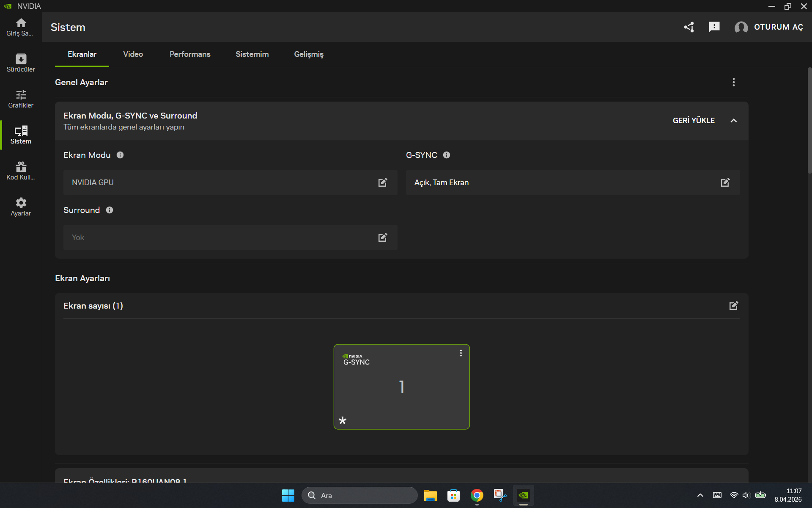Open Microsoft Store from the taskbar
This screenshot has height=508, width=812.
453,495
